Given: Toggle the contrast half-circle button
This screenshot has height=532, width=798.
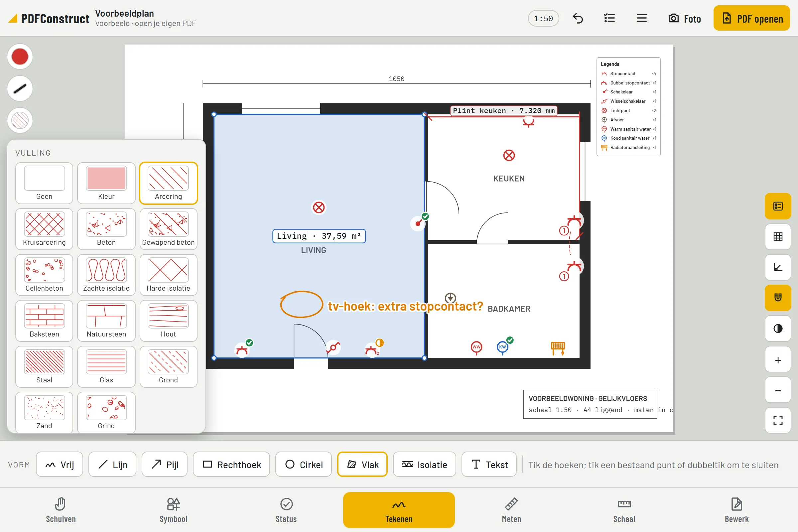Looking at the screenshot, I should 778,329.
